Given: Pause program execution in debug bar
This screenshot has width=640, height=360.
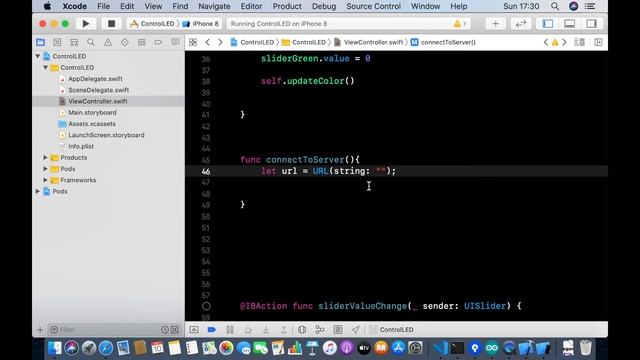Looking at the screenshot, I should [x=230, y=329].
